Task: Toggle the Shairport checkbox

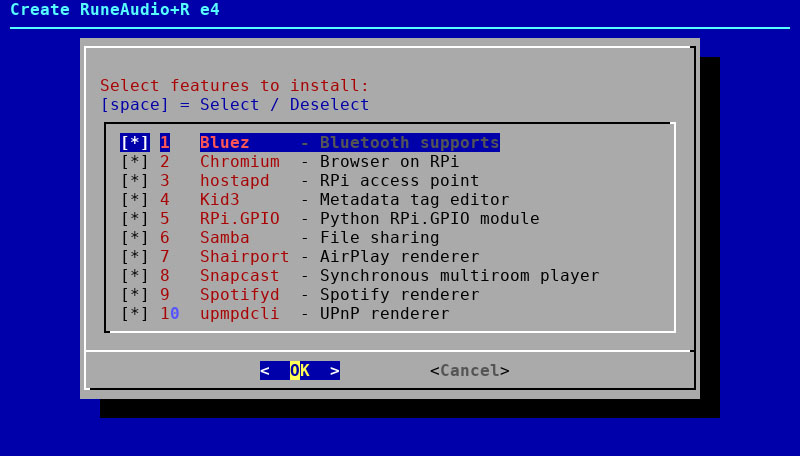Action: click(135, 257)
